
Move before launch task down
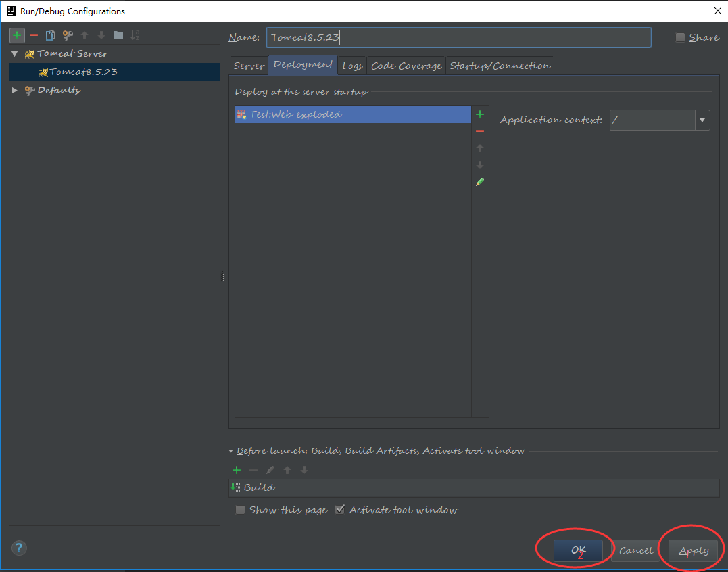pos(304,470)
